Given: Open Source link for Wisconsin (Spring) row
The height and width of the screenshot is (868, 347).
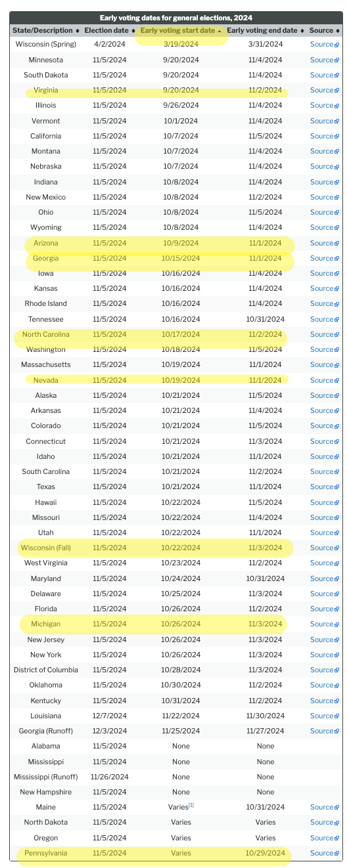Looking at the screenshot, I should click(x=324, y=44).
